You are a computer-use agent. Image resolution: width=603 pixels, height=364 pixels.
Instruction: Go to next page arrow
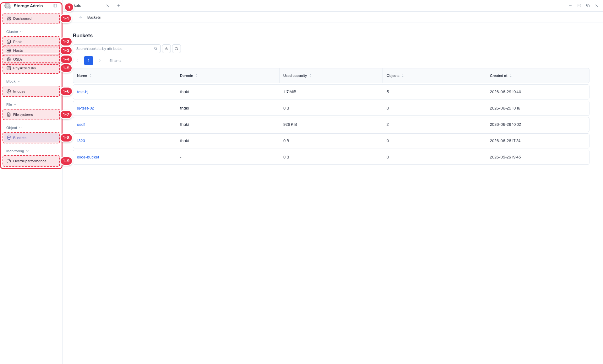(x=100, y=61)
